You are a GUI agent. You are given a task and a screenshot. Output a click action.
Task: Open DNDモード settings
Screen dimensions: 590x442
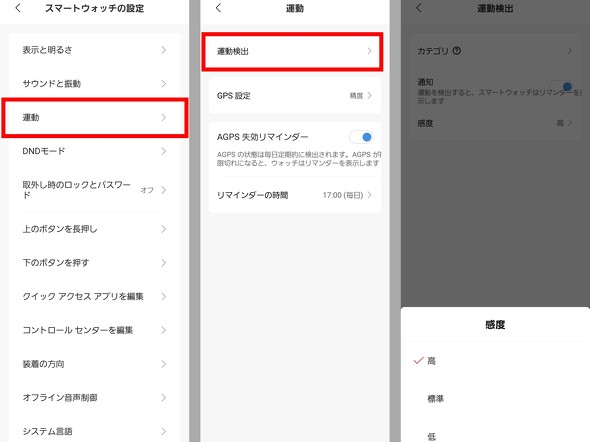point(94,151)
